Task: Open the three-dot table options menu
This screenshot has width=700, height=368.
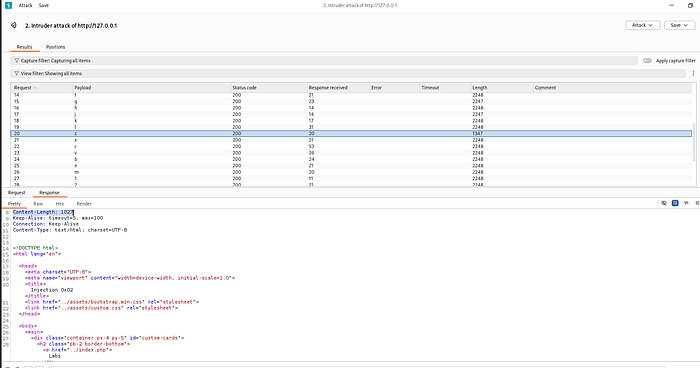Action: tap(693, 74)
